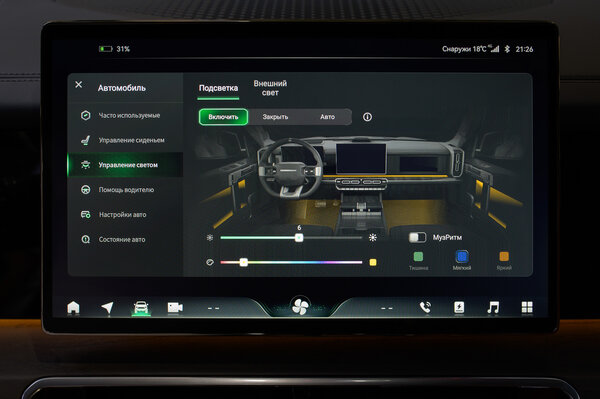This screenshot has height=399, width=600.
Task: Choose the blue Мягкий color preset
Action: click(x=461, y=260)
